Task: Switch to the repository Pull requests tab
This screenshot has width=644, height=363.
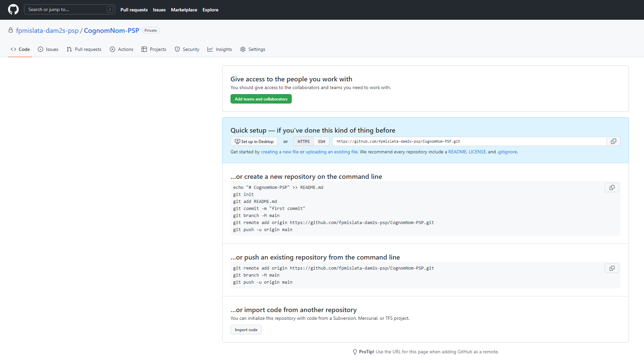Action: [x=84, y=49]
